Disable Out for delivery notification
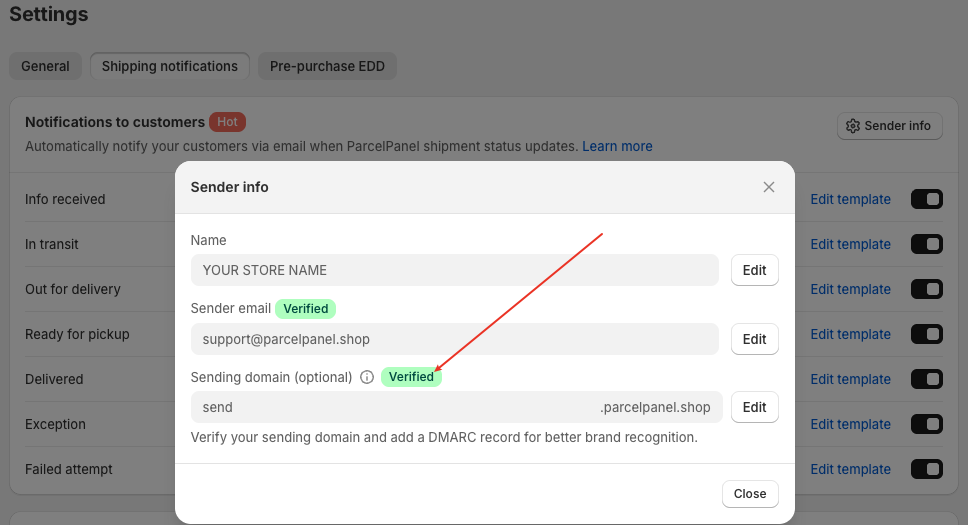The height and width of the screenshot is (525, 968). pyautogui.click(x=927, y=289)
